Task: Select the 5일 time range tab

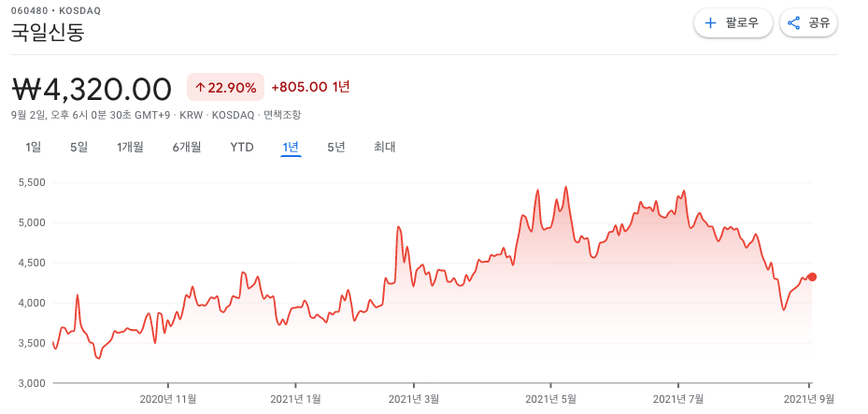Action: (79, 148)
